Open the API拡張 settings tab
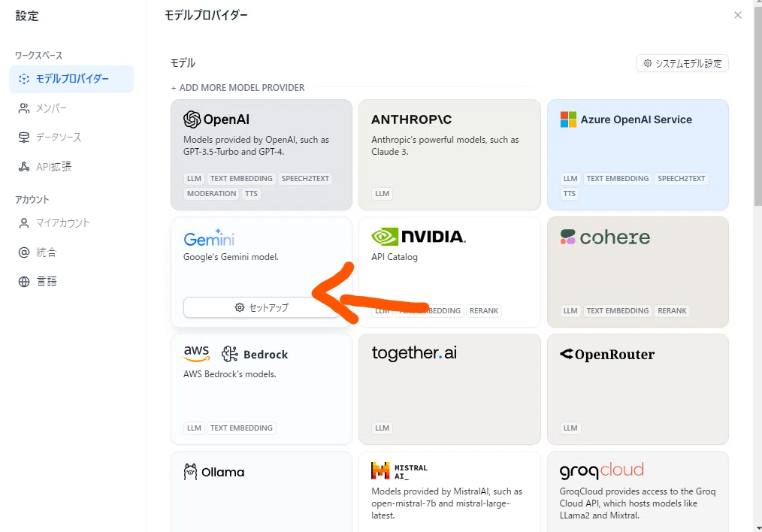This screenshot has height=532, width=762. 71,167
